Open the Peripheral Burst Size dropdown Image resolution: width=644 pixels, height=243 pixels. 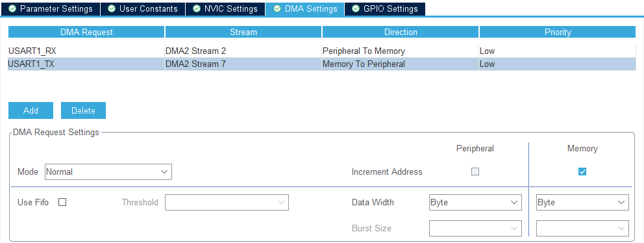coord(475,228)
